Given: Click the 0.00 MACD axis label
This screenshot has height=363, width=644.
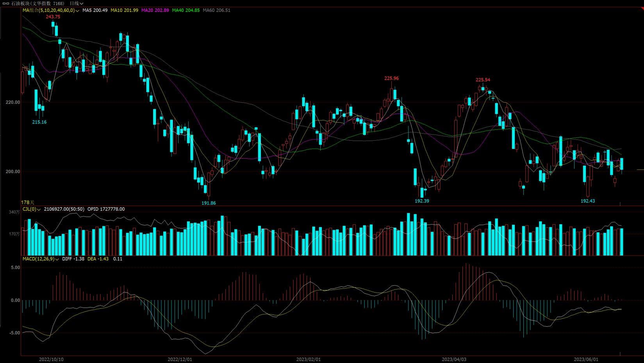Looking at the screenshot, I should click(x=15, y=300).
